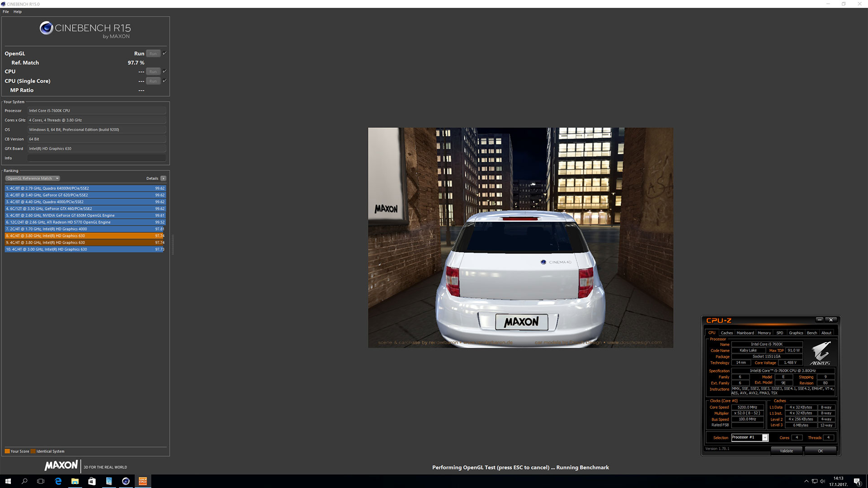
Task: Click the GFX Board field Intel(R) HD Graphics 630
Action: pos(97,149)
